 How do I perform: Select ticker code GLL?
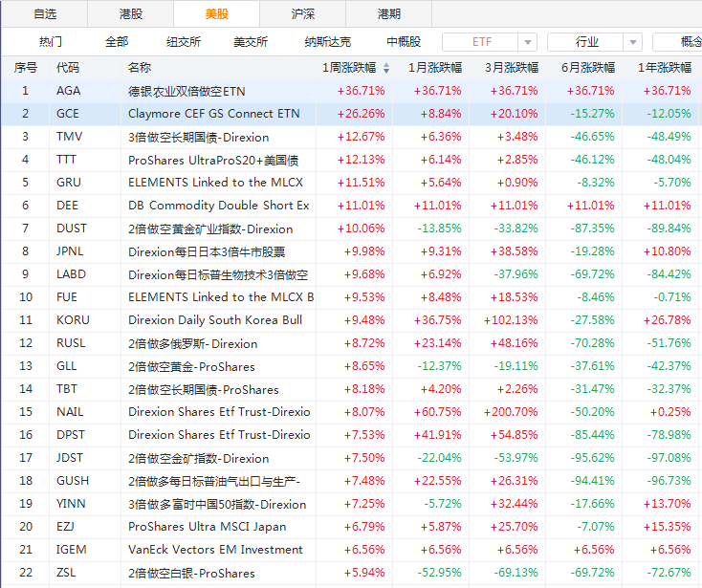(x=66, y=366)
